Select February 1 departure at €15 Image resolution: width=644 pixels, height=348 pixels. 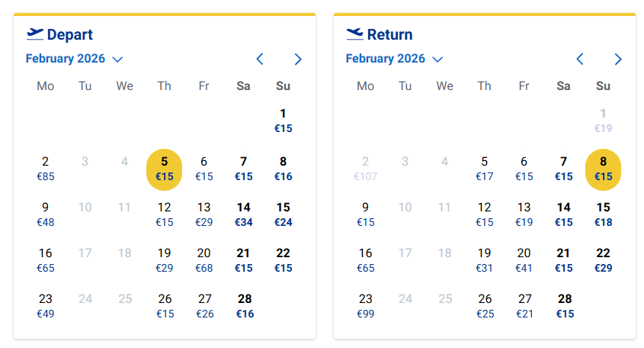pos(284,121)
